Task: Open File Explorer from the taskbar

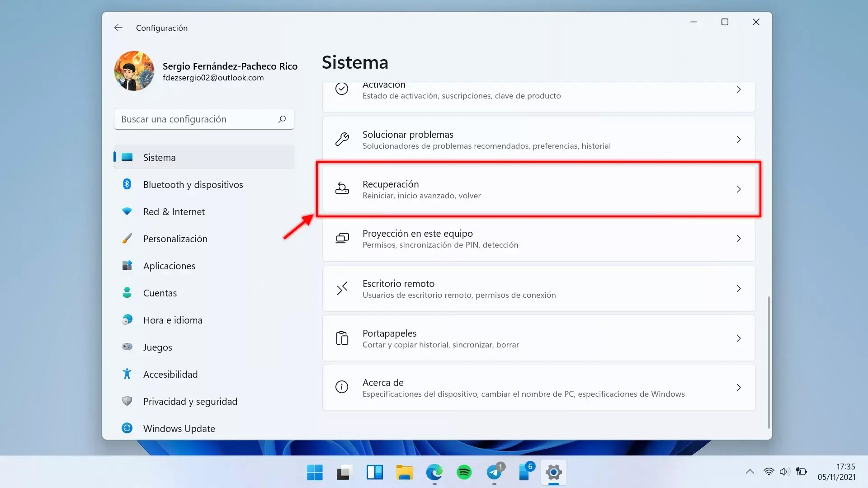Action: click(404, 473)
